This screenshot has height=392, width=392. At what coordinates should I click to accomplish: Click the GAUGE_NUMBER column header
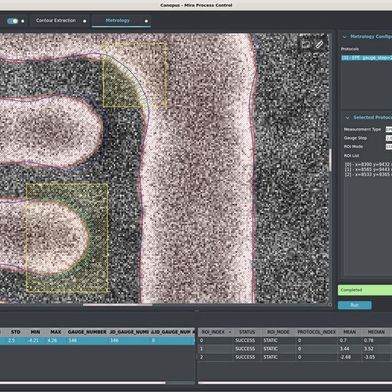(x=87, y=332)
